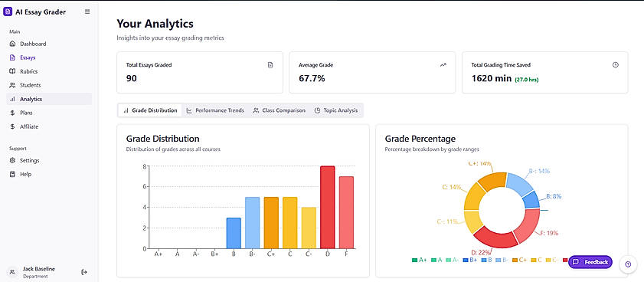The height and width of the screenshot is (282, 644).
Task: Switch to the Performance Trends tab
Action: point(215,110)
